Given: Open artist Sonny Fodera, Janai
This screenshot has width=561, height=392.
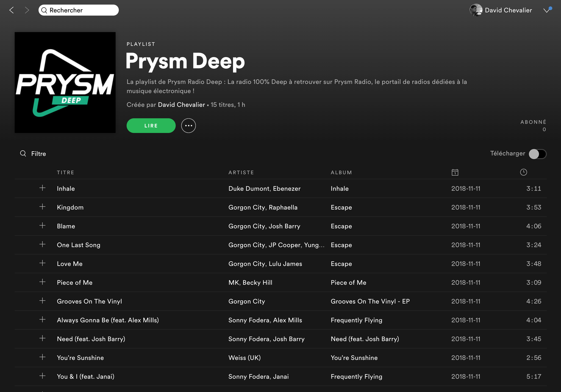Looking at the screenshot, I should pos(258,377).
